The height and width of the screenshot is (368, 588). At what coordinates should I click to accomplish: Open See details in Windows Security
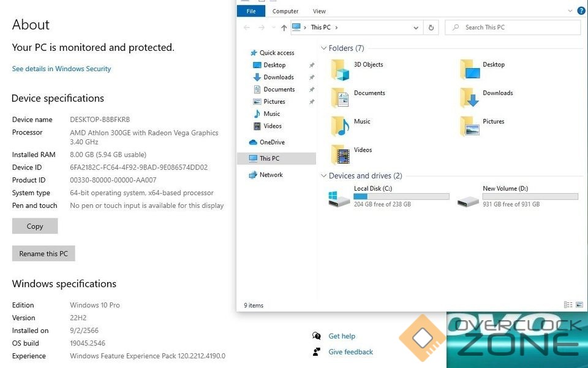(x=61, y=69)
